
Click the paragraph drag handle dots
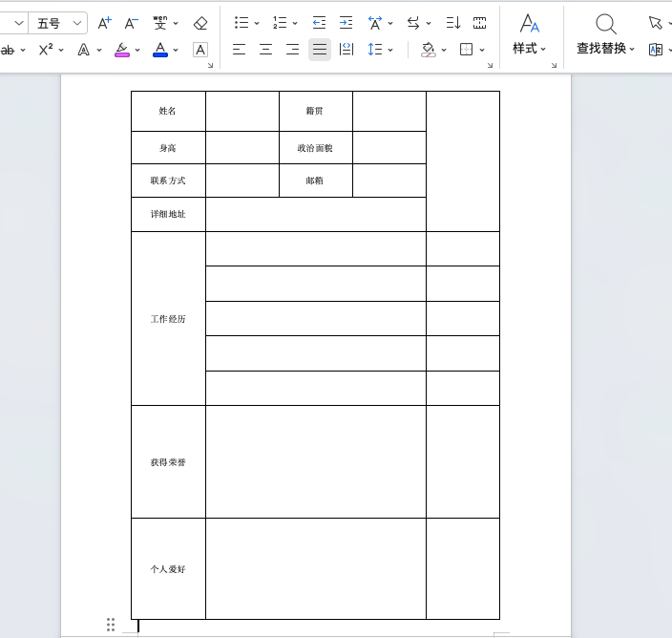(111, 625)
